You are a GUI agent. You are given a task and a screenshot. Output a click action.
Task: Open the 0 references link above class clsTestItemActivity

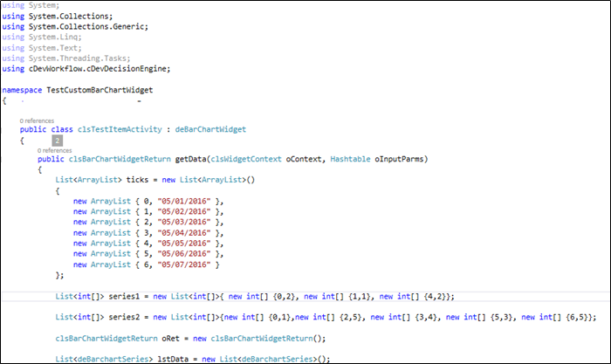37,120
